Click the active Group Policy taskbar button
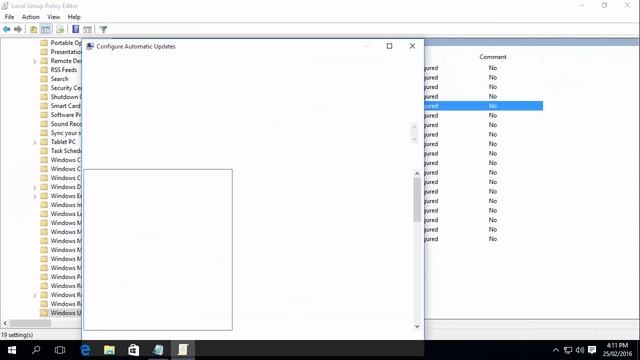640x360 pixels. (x=182, y=350)
